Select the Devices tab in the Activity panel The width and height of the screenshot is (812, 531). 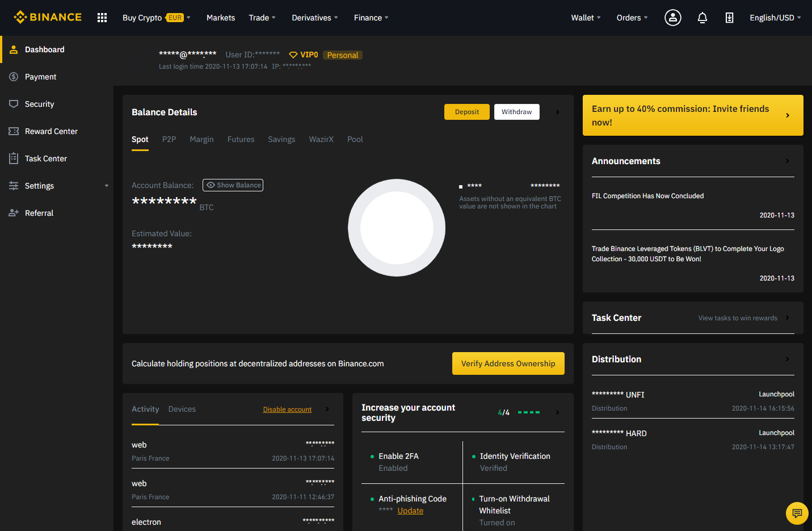tap(182, 409)
